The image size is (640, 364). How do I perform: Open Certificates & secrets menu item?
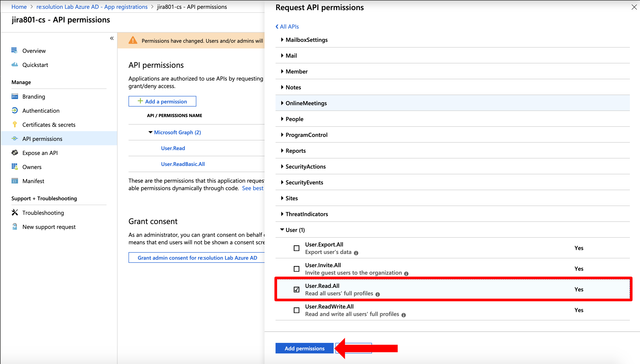click(49, 125)
